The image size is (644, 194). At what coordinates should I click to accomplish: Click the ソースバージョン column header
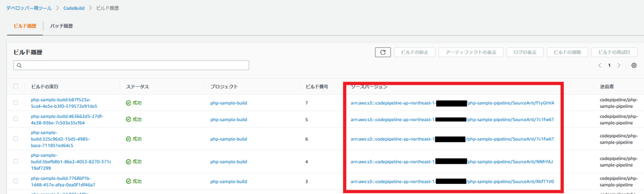(369, 86)
